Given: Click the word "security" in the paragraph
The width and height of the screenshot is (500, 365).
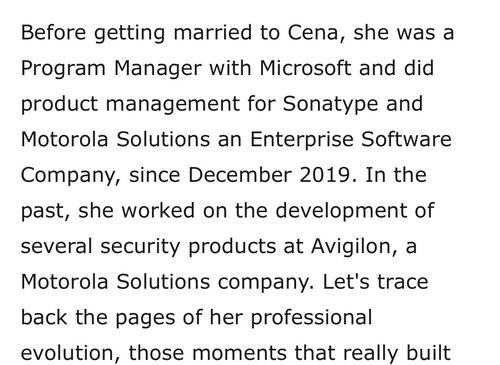Looking at the screenshot, I should [140, 247].
